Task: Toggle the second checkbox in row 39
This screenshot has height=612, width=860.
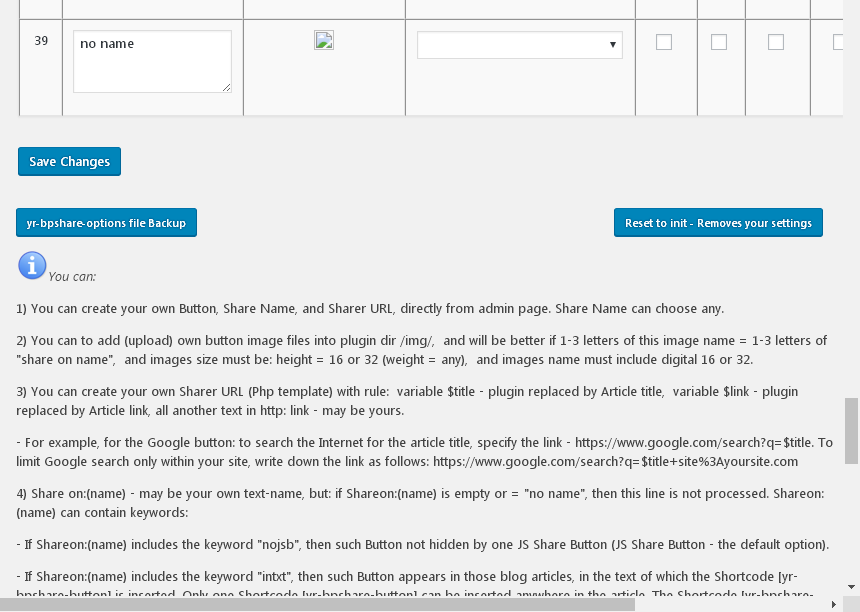Action: pyautogui.click(x=719, y=42)
